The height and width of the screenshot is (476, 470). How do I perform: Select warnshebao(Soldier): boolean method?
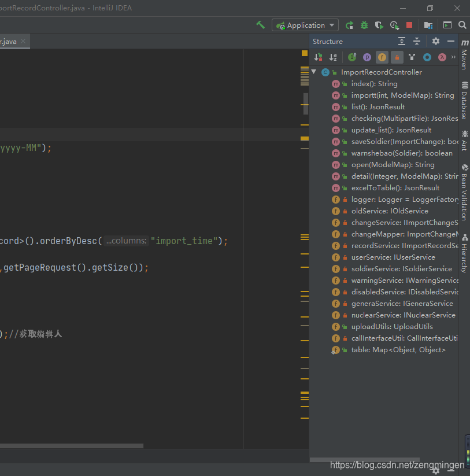point(402,153)
